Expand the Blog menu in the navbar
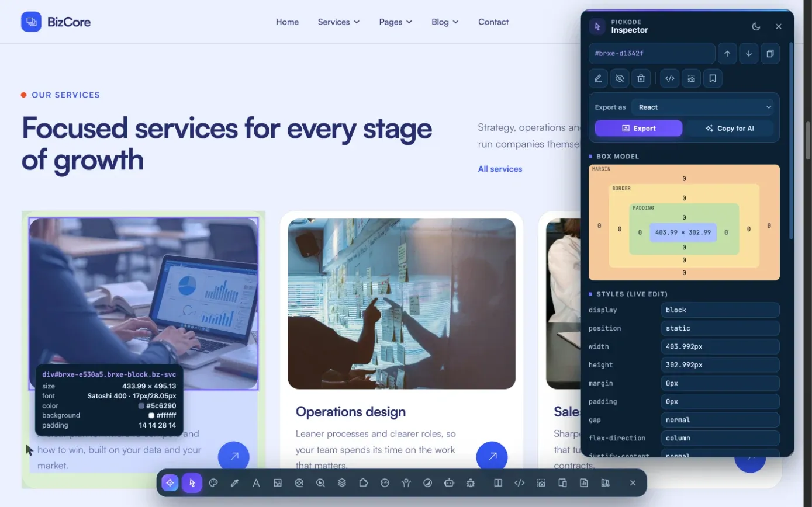Image resolution: width=812 pixels, height=507 pixels. click(x=445, y=22)
